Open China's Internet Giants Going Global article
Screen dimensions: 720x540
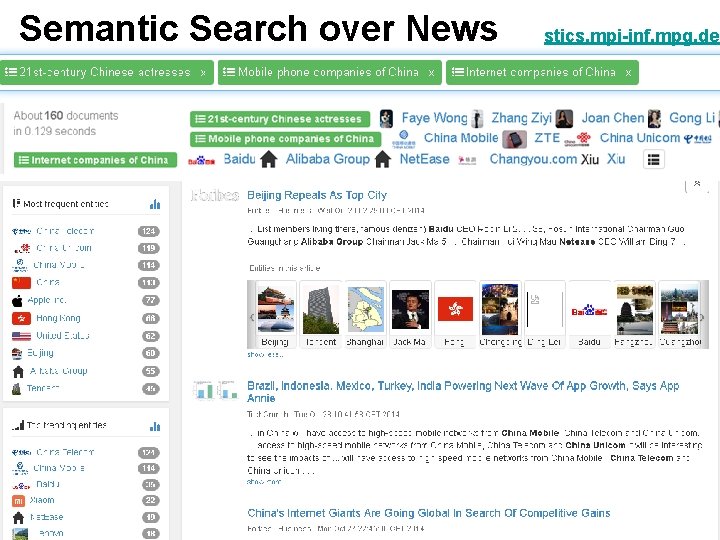pyautogui.click(x=428, y=513)
